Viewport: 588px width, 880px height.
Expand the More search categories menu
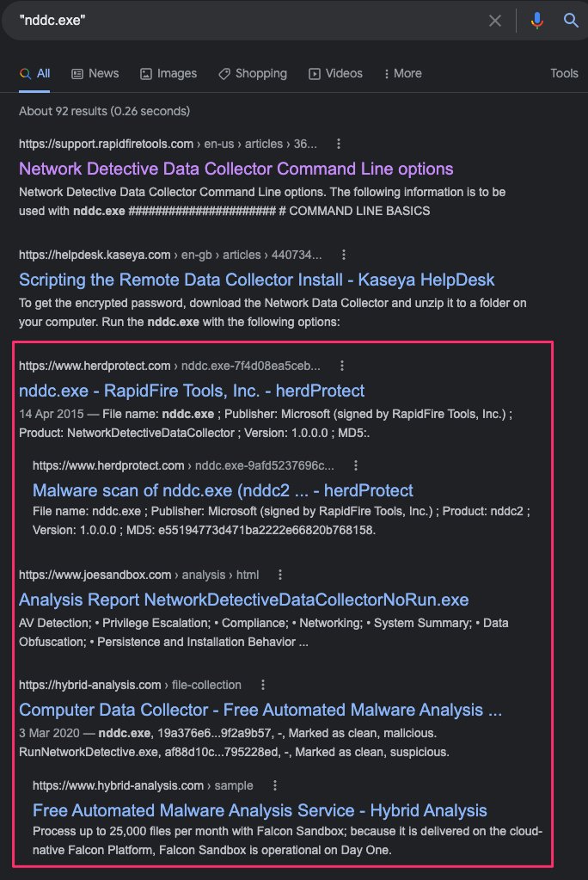coord(403,73)
